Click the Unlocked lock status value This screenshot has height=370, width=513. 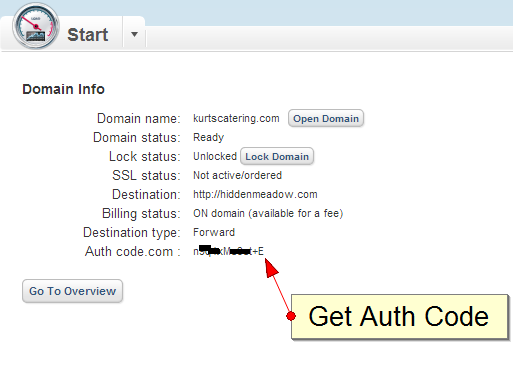click(x=215, y=156)
